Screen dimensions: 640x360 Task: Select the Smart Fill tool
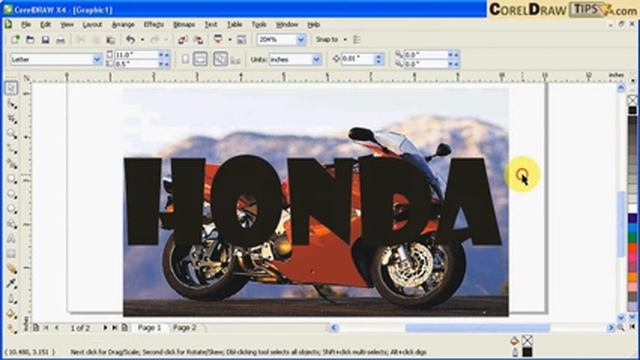point(11,164)
